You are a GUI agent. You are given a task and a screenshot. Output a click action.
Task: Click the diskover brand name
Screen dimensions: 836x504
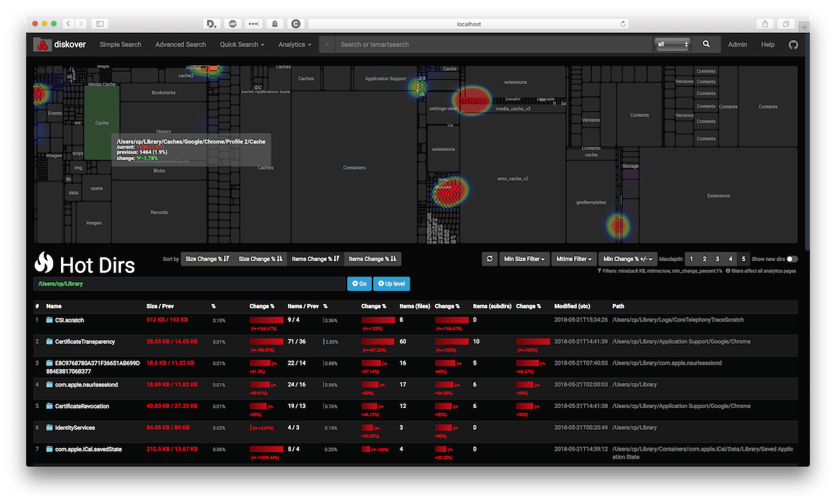(70, 45)
